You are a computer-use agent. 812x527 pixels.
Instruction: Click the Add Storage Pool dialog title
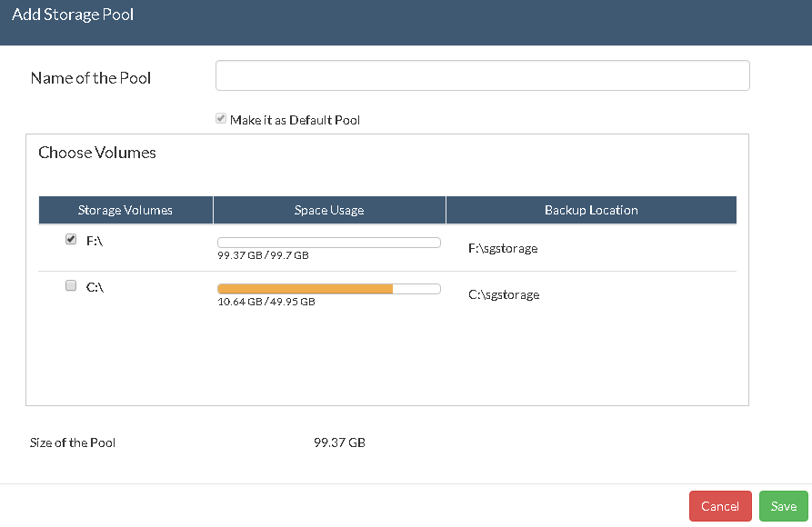click(x=73, y=15)
